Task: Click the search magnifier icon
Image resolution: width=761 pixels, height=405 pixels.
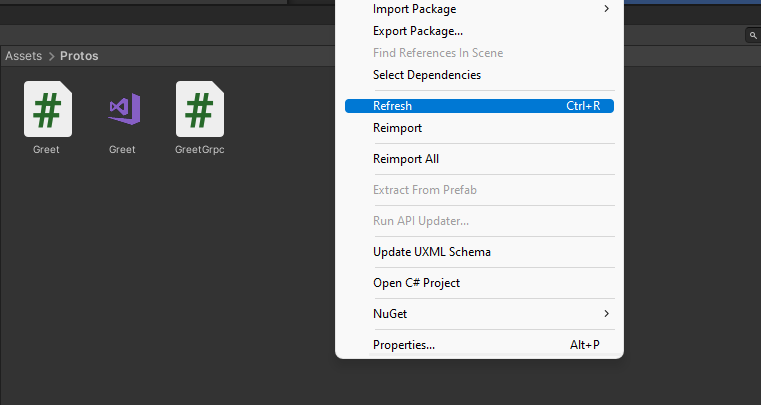Action: (x=752, y=35)
